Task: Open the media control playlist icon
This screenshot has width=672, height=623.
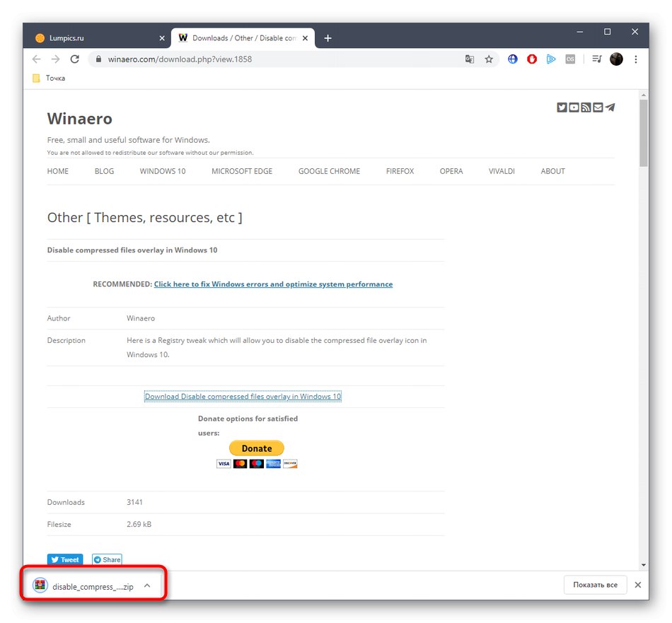Action: point(597,59)
